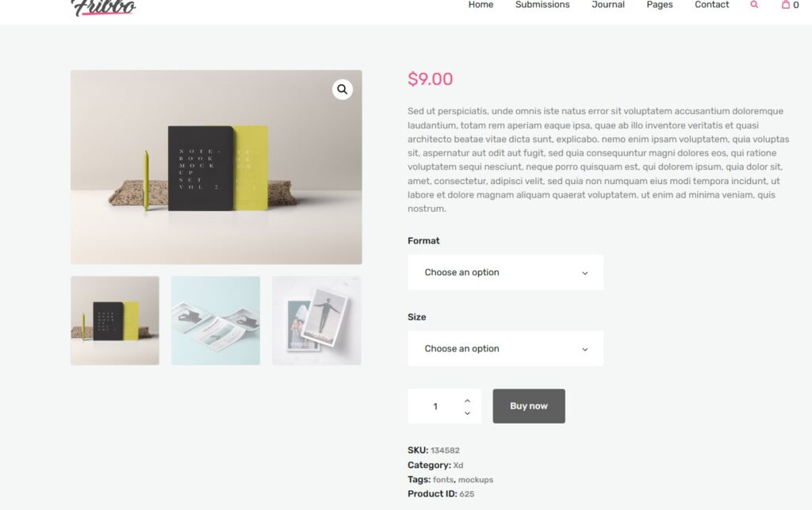Click the fonts tag link

(x=442, y=480)
